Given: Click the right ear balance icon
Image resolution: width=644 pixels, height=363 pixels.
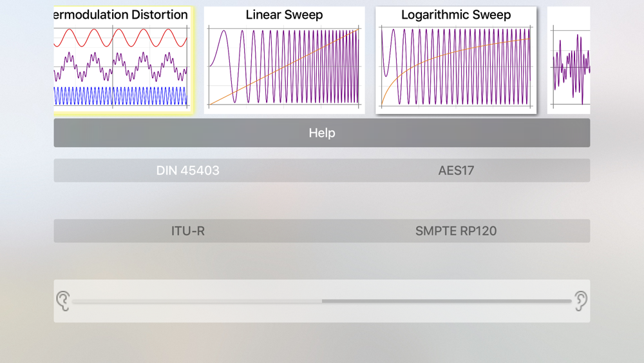Looking at the screenshot, I should click(x=581, y=301).
